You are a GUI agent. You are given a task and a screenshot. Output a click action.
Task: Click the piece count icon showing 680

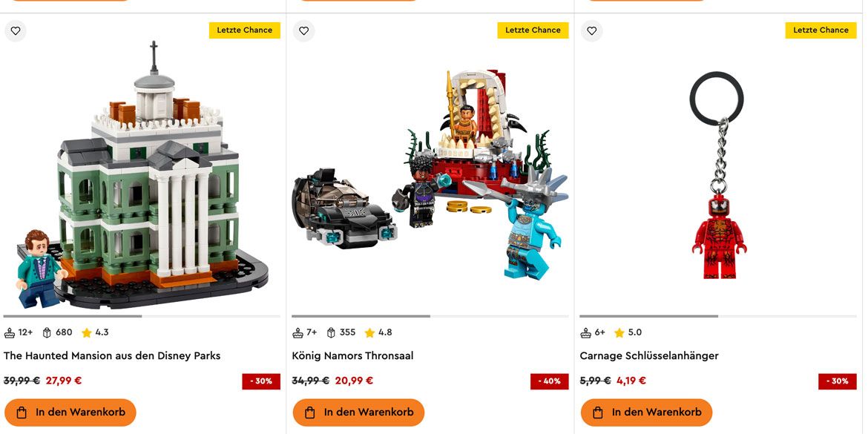(x=47, y=332)
